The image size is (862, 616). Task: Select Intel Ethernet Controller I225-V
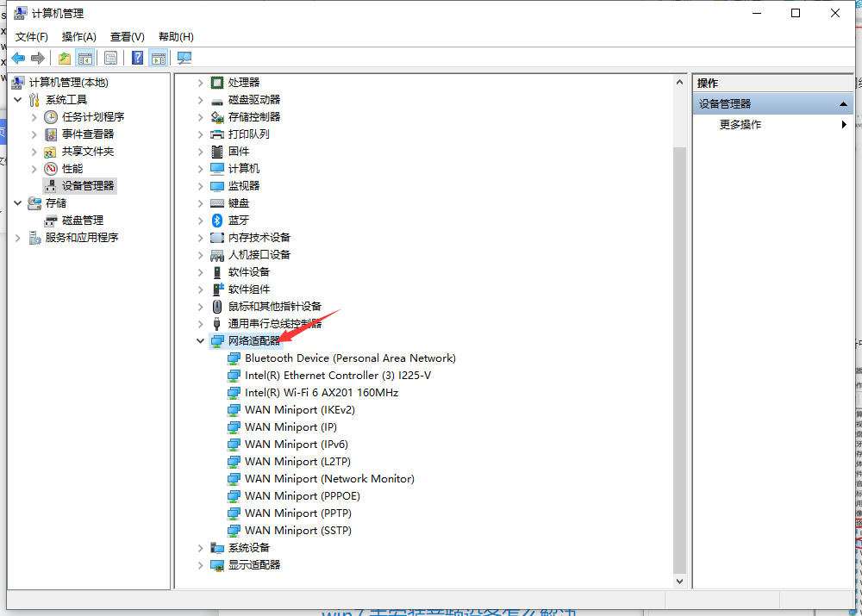pyautogui.click(x=337, y=375)
